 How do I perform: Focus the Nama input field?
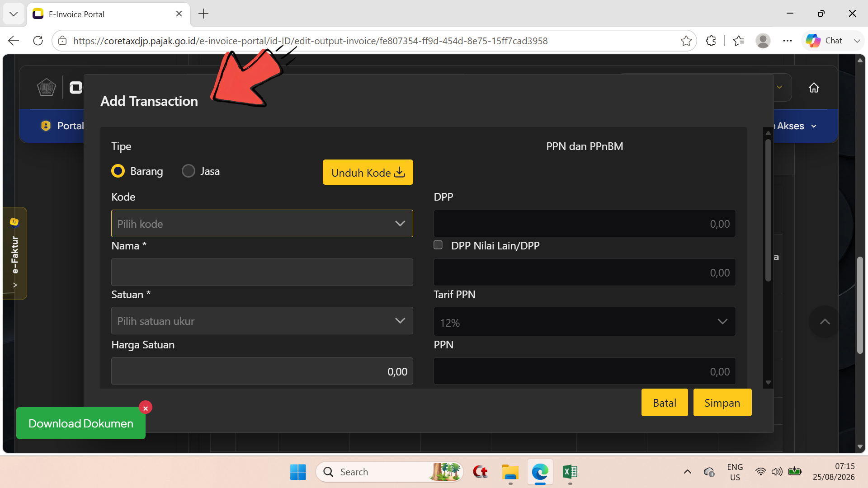pos(262,272)
